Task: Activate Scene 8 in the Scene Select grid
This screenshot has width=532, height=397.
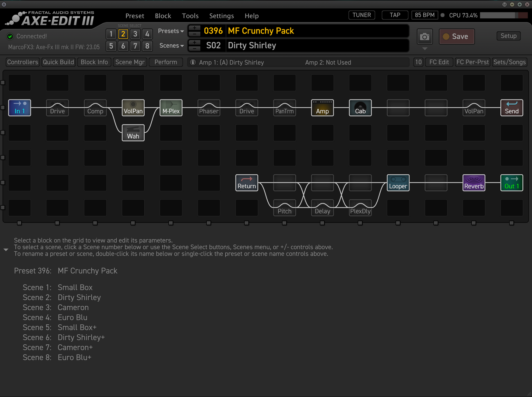Action: coord(147,46)
